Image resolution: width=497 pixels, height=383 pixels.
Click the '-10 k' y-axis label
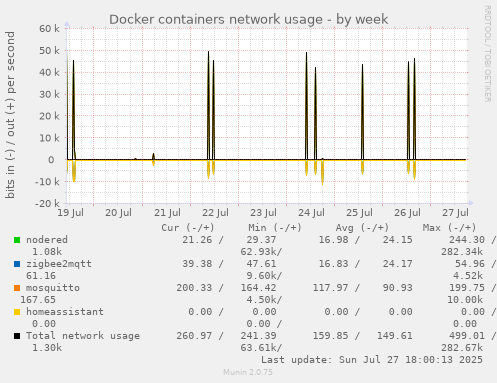[x=47, y=182]
